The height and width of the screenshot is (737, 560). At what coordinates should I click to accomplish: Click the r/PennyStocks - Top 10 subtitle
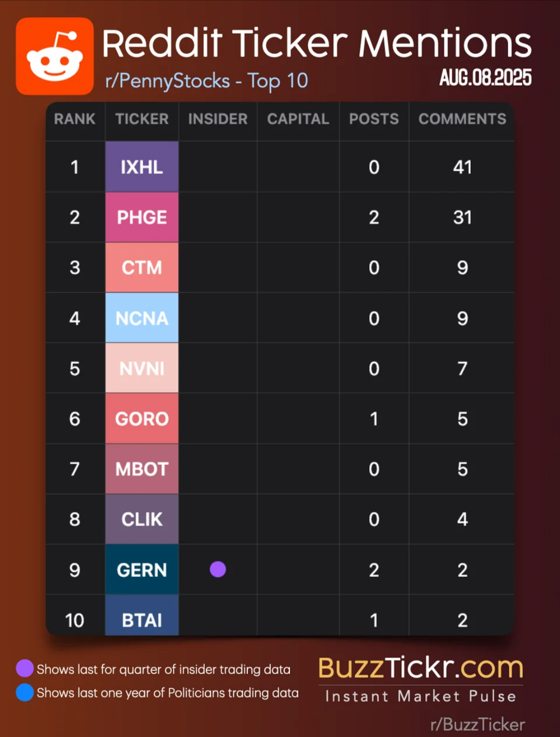[206, 81]
